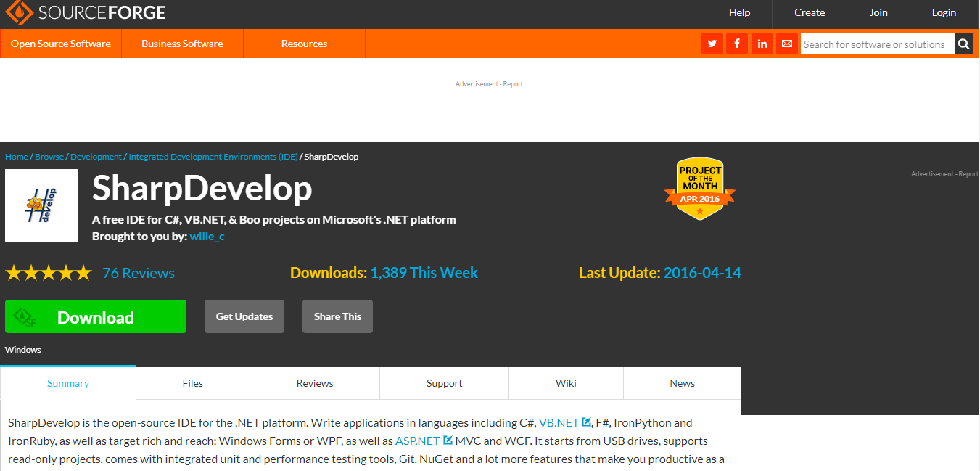980x471 pixels.
Task: Open the SourceForge Twitter page
Action: (x=712, y=44)
